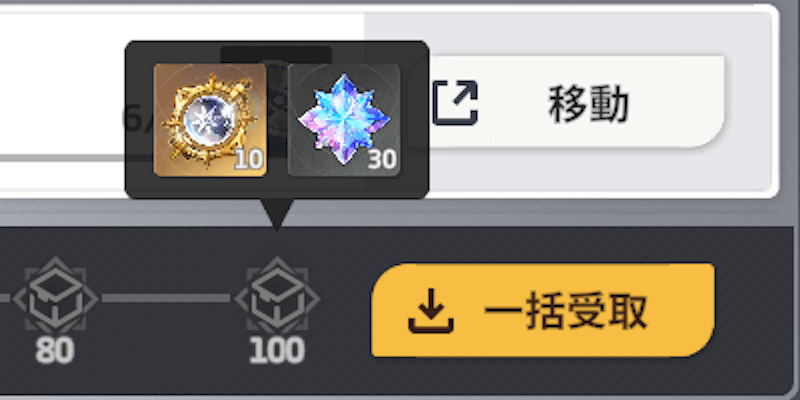The height and width of the screenshot is (400, 800).
Task: Click the gold medal reward item icon
Action: point(210,120)
